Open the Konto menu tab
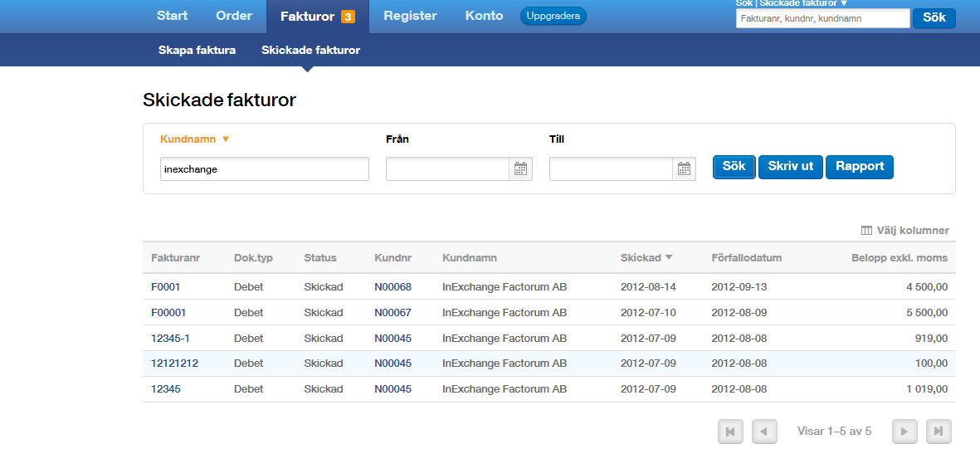Image resolution: width=980 pixels, height=449 pixels. (x=484, y=17)
